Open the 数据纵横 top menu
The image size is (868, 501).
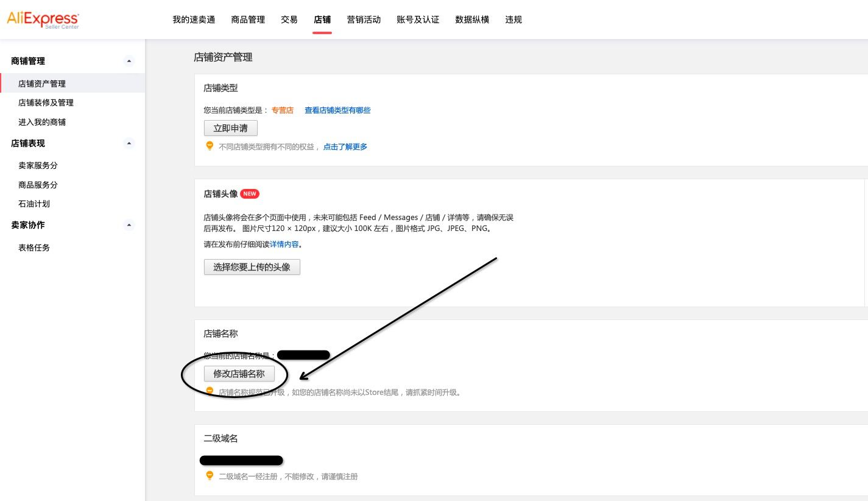[x=472, y=20]
